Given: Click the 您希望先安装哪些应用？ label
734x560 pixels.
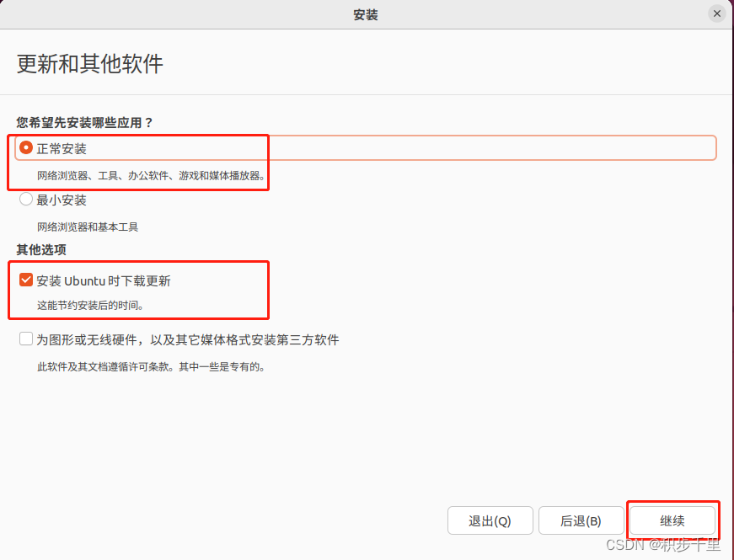Looking at the screenshot, I should [85, 123].
